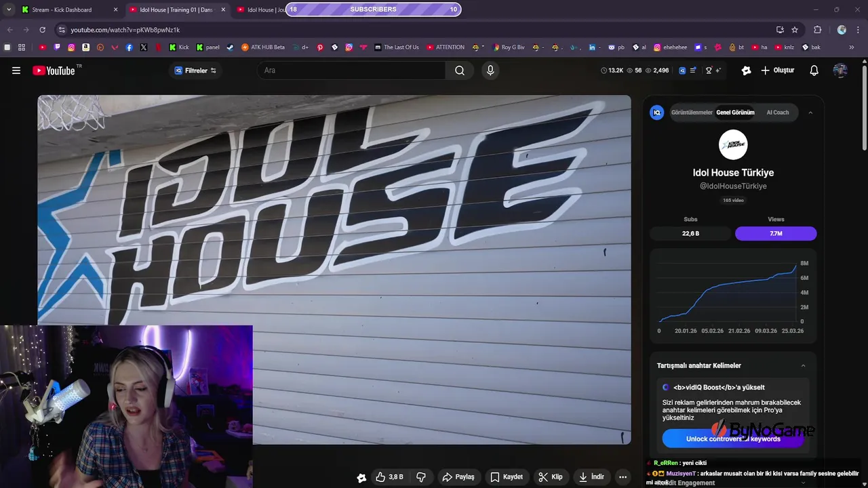Collapse Tartışmalı anahtar Kelimeler section

[x=803, y=365]
